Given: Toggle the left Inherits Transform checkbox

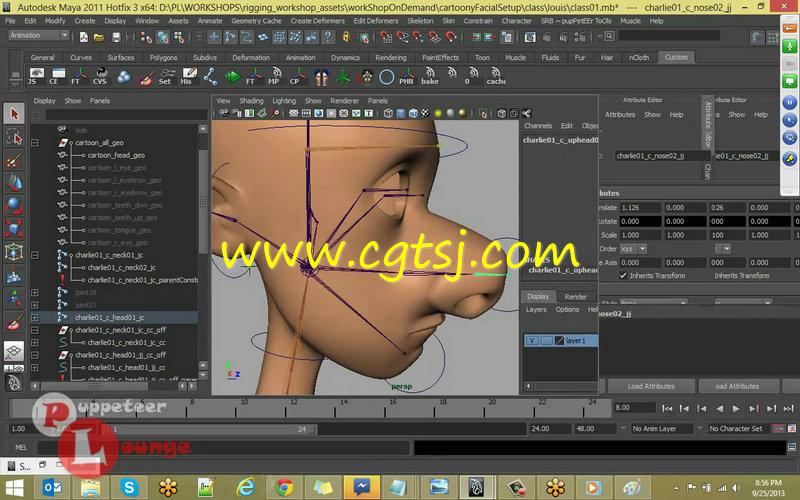Looking at the screenshot, I should [x=623, y=276].
